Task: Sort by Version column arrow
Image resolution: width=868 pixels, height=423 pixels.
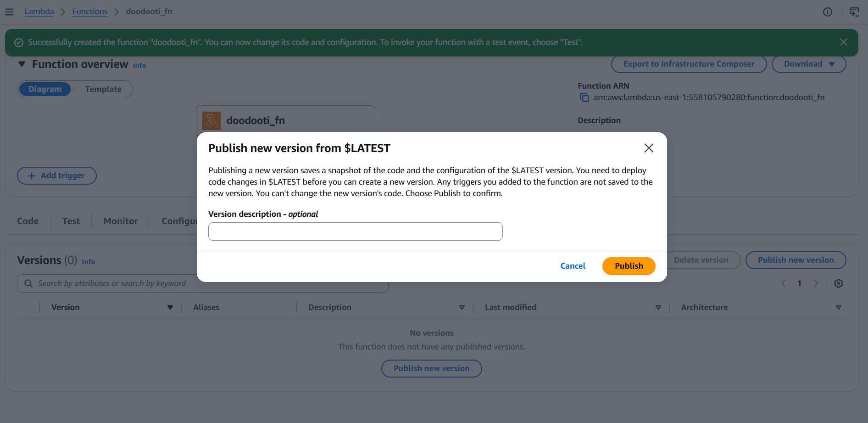Action: coord(170,307)
